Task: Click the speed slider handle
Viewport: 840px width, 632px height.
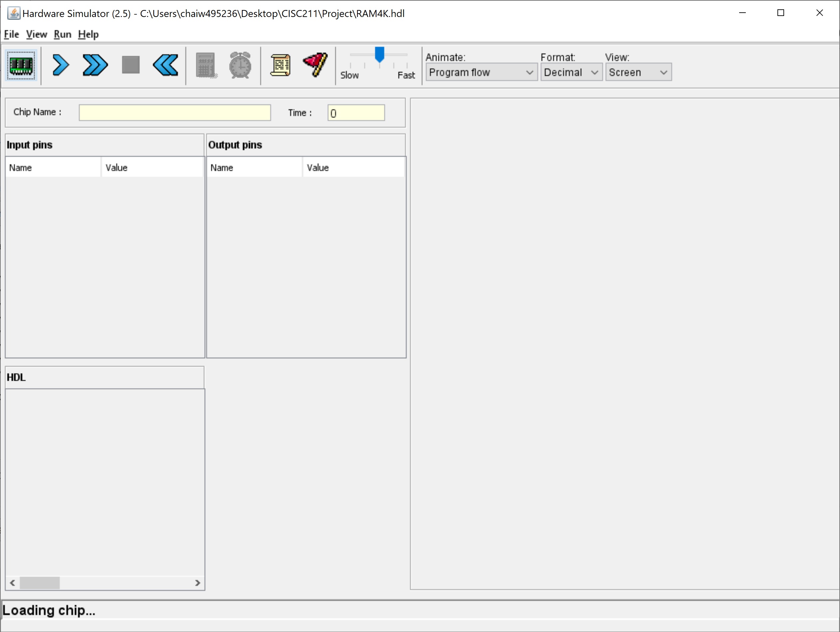Action: click(x=379, y=54)
